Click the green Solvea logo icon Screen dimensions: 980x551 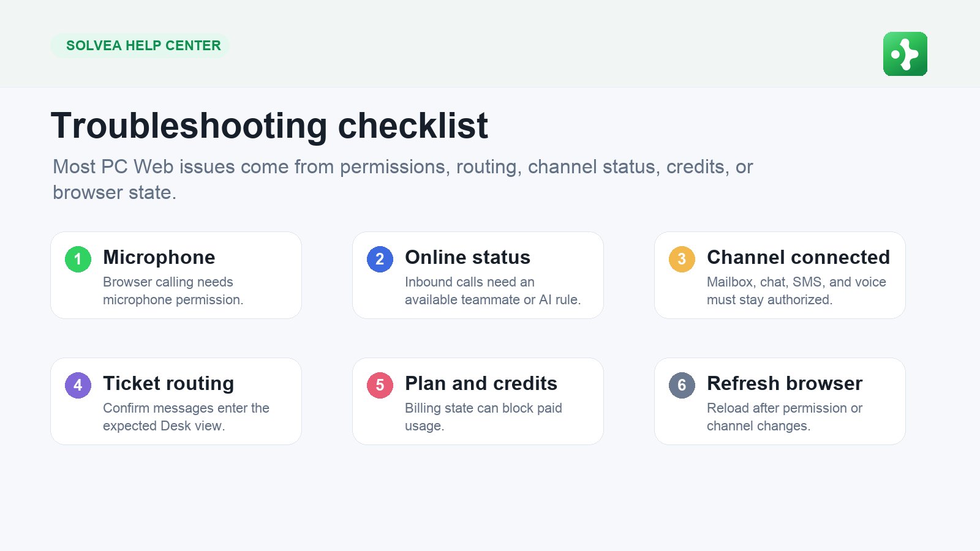(905, 54)
